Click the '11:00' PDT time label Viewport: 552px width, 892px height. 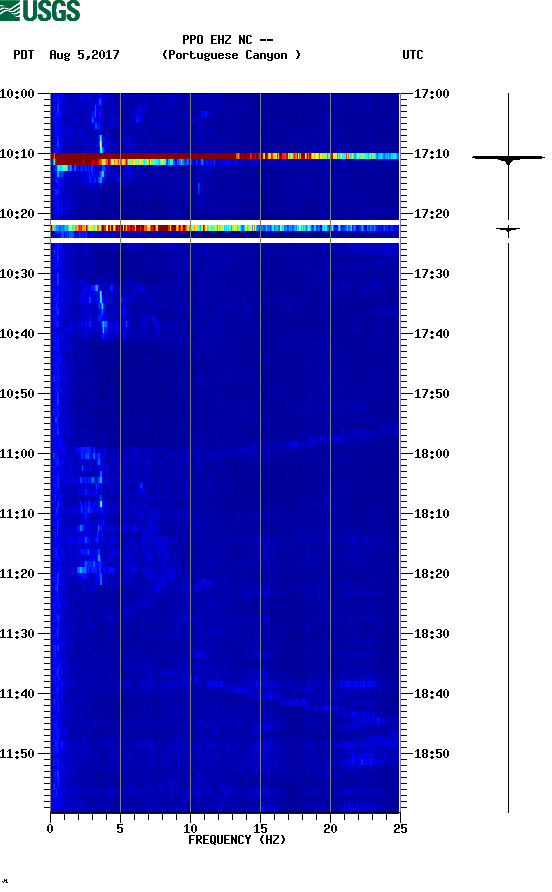(18, 454)
